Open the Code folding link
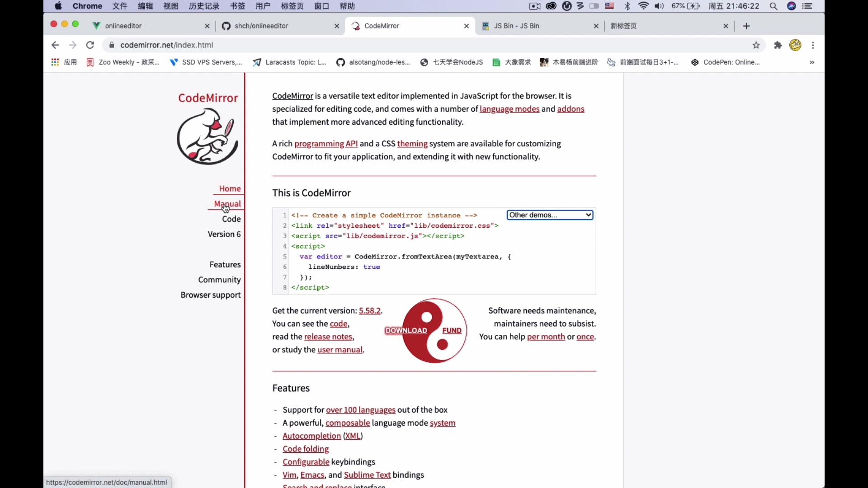 coord(306,449)
